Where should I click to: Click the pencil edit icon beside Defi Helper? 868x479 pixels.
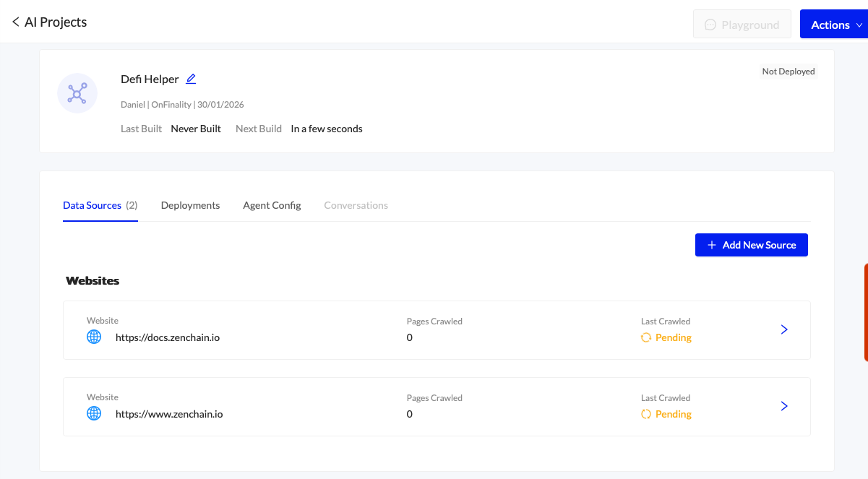pyautogui.click(x=191, y=79)
